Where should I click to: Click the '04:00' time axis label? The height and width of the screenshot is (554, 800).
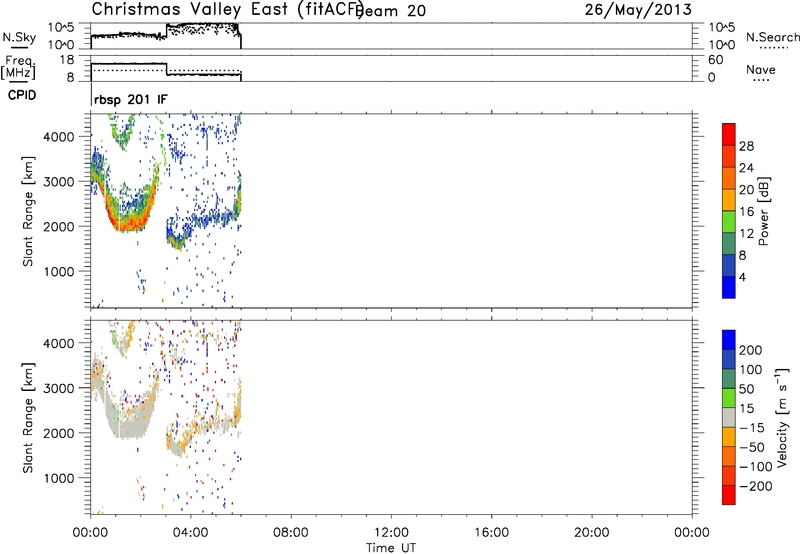coord(191,533)
